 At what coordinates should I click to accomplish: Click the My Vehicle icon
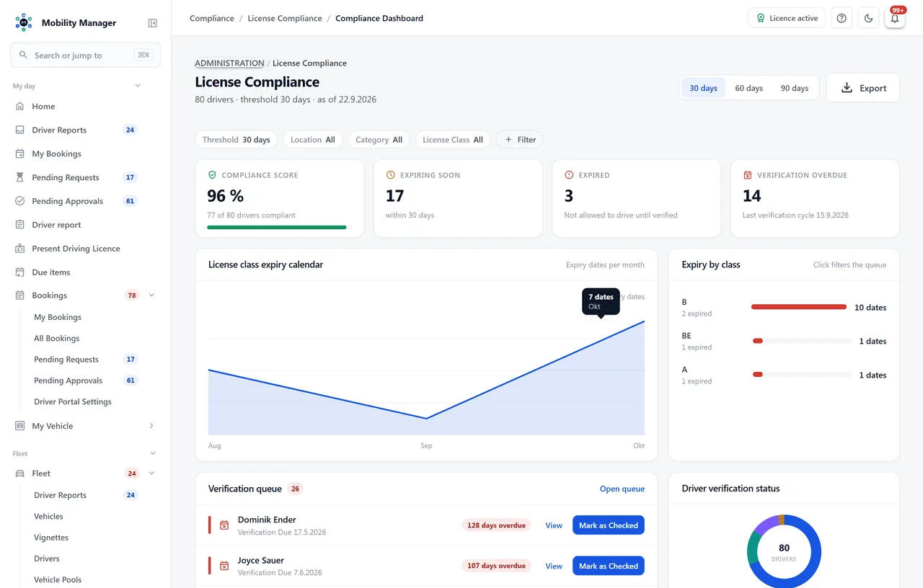[x=19, y=426]
